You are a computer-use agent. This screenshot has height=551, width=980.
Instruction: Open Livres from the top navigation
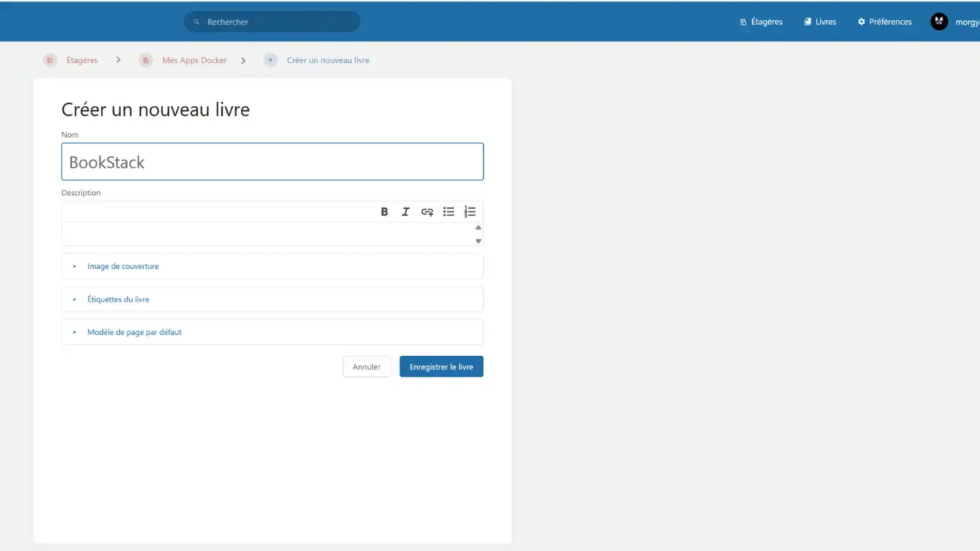click(820, 22)
